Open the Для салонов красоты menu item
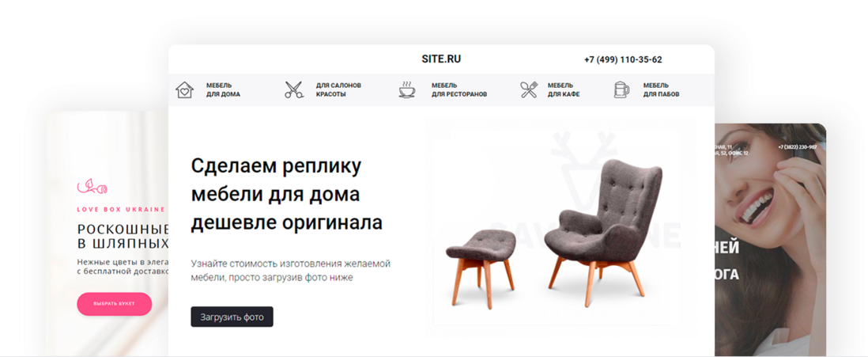This screenshot has width=868, height=357. [338, 89]
